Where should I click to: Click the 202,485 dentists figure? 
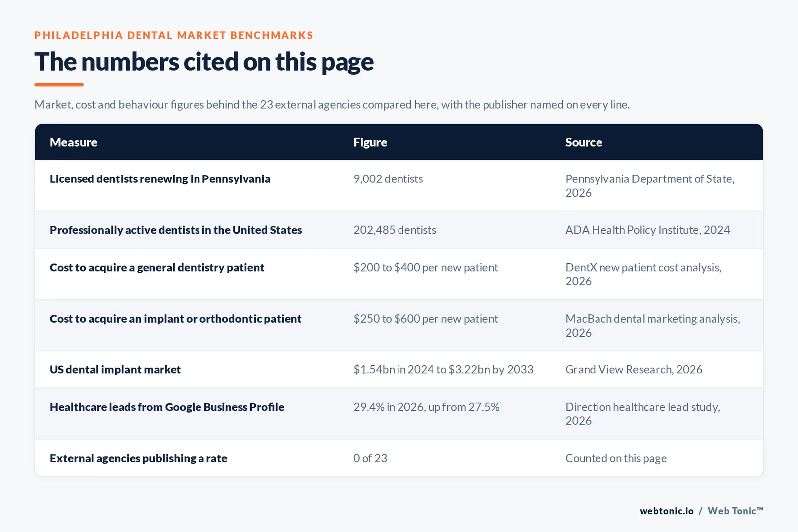pyautogui.click(x=395, y=230)
